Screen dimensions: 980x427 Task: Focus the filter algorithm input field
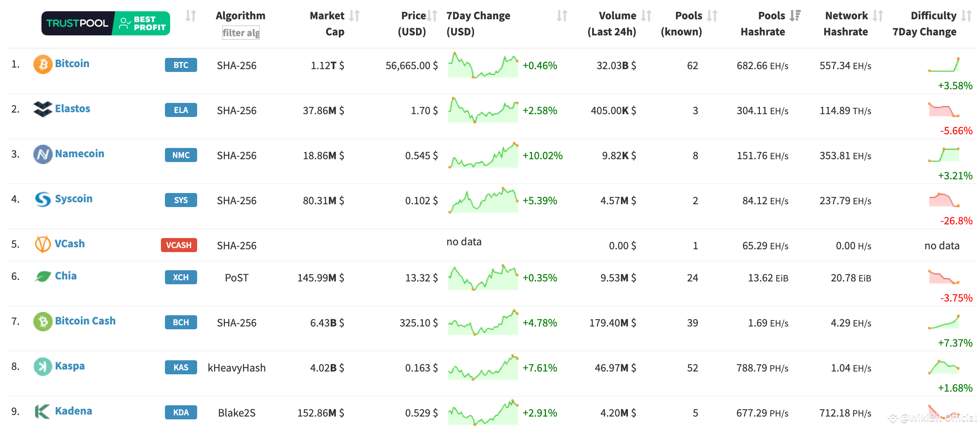(x=241, y=33)
